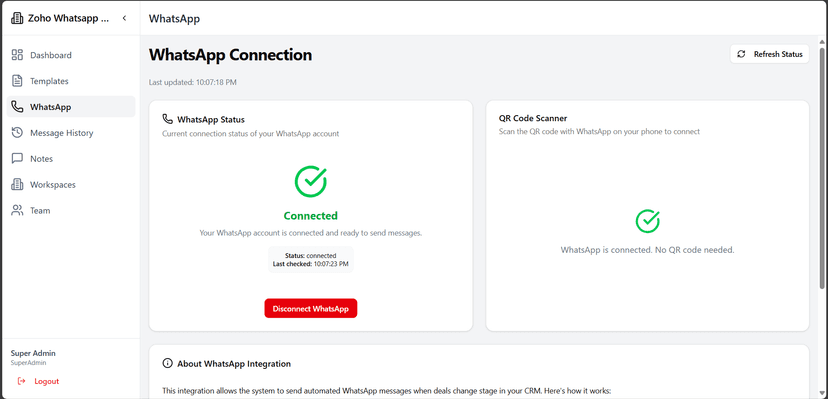828x399 pixels.
Task: Click 'Scan the QR code with WhatsApp' subtitle
Action: click(599, 131)
